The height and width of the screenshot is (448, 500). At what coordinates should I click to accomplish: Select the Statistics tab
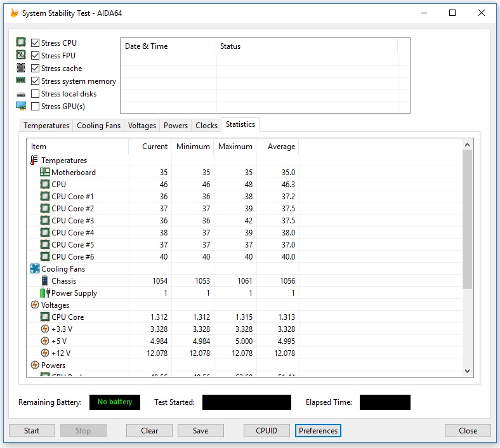pyautogui.click(x=240, y=124)
